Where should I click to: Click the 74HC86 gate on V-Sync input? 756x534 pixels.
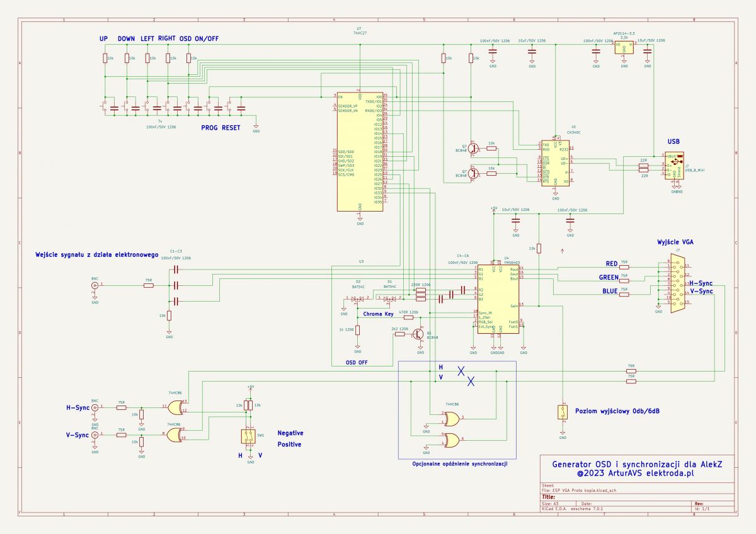175,436
